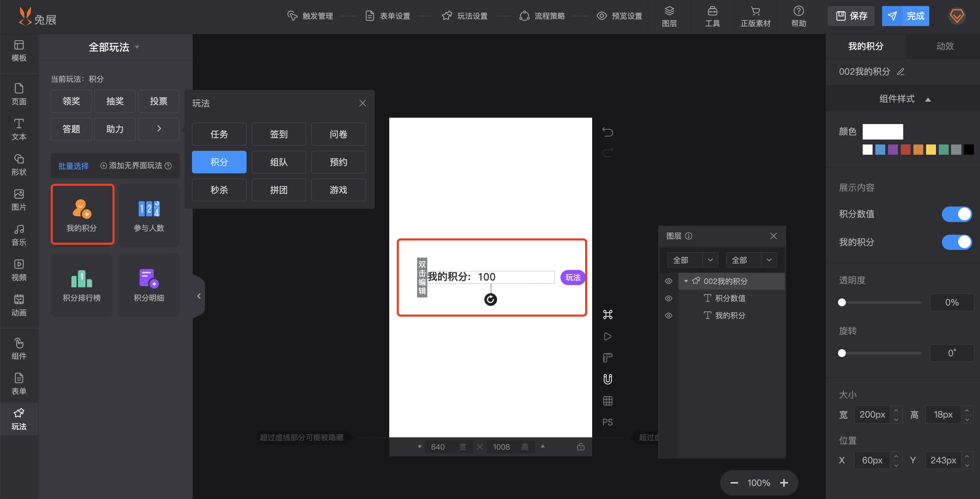Expand more play types with the chevron button

(x=159, y=129)
